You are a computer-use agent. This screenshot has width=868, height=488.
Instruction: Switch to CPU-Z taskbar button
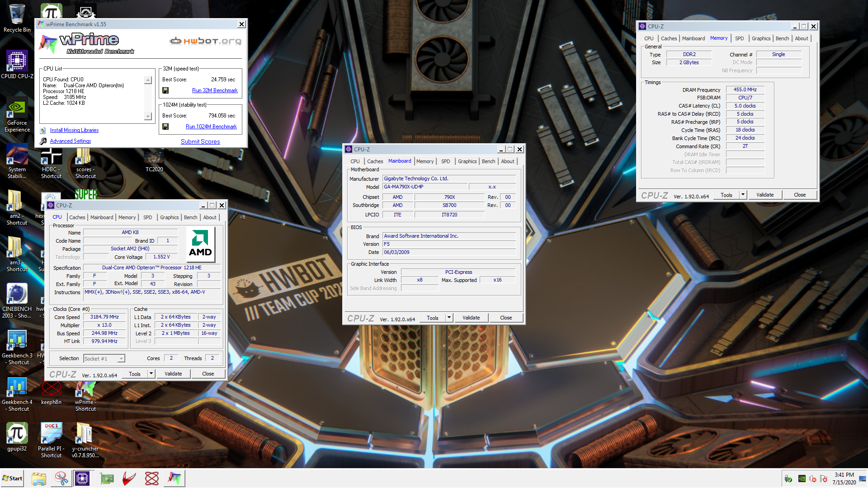coord(82,478)
